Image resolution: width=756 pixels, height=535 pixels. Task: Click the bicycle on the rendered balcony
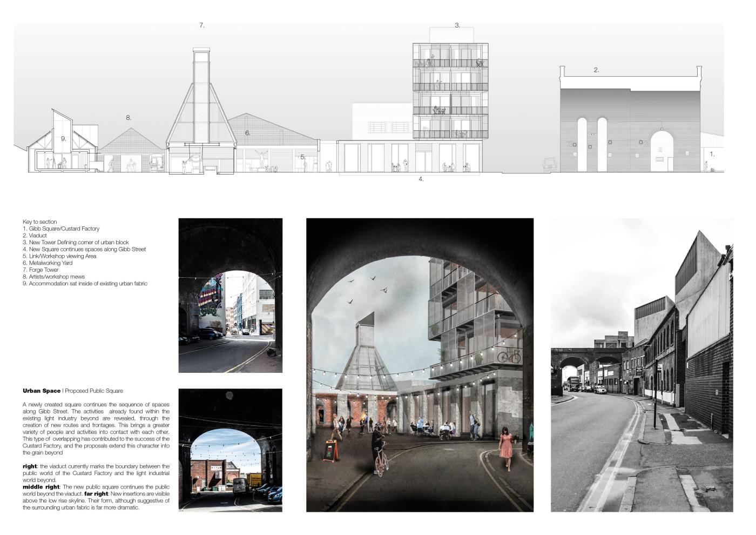(x=509, y=356)
